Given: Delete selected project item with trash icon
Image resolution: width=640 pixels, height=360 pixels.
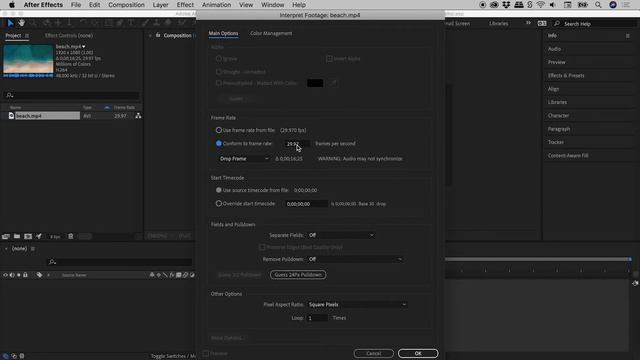Looking at the screenshot, I should 71,236.
